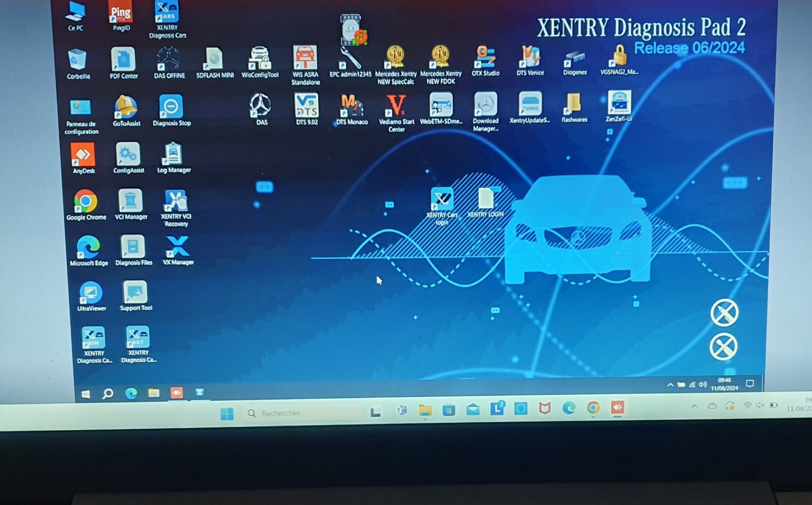Open the notification center next to 11/08/2024

(x=750, y=384)
